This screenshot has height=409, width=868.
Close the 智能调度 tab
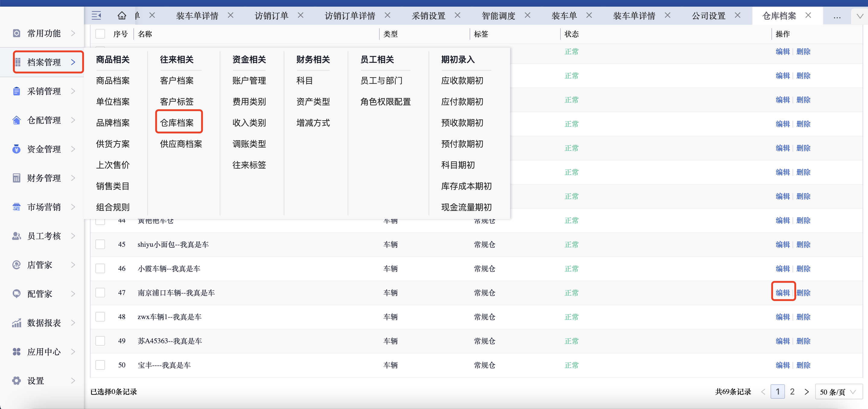[528, 15]
